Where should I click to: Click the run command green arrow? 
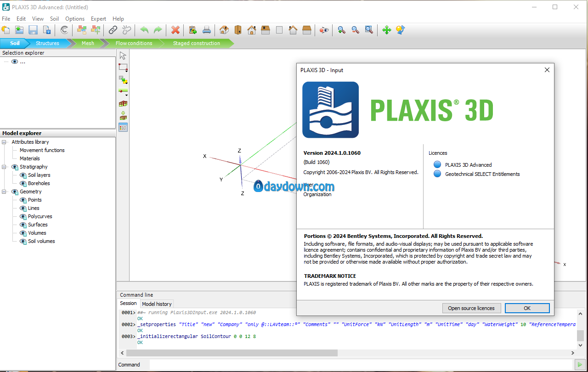[x=580, y=365]
